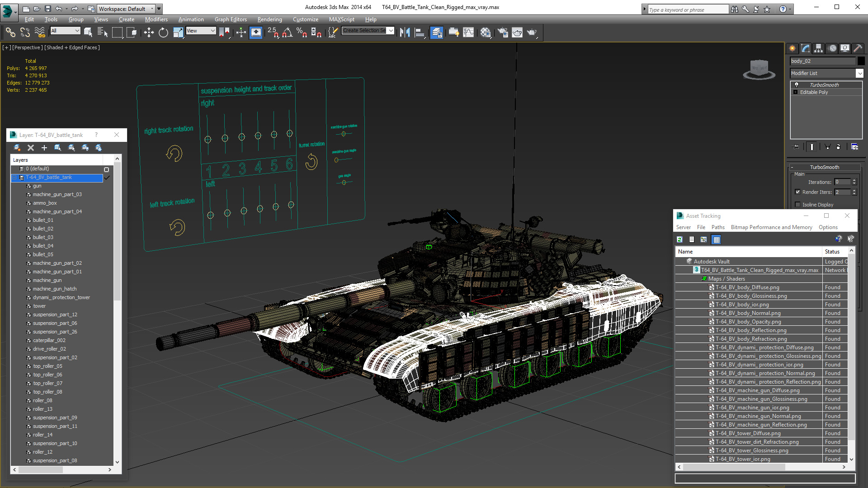
Task: Click Pin Stack icon
Action: 796,147
